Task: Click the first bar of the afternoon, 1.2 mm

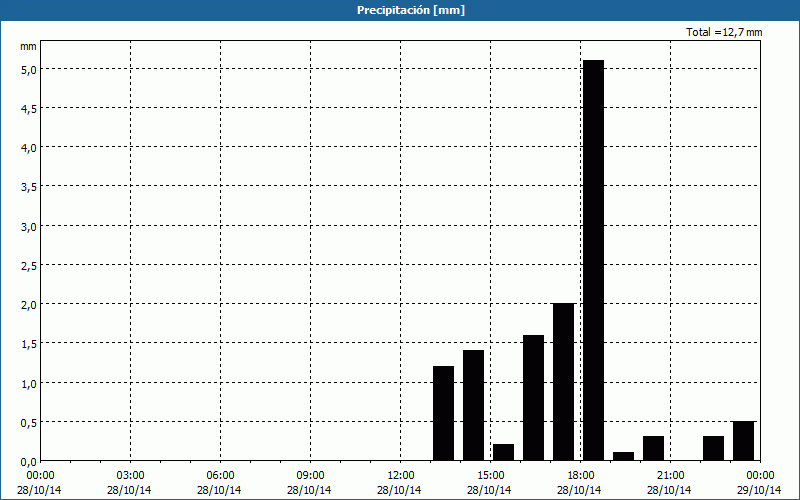Action: click(x=443, y=412)
